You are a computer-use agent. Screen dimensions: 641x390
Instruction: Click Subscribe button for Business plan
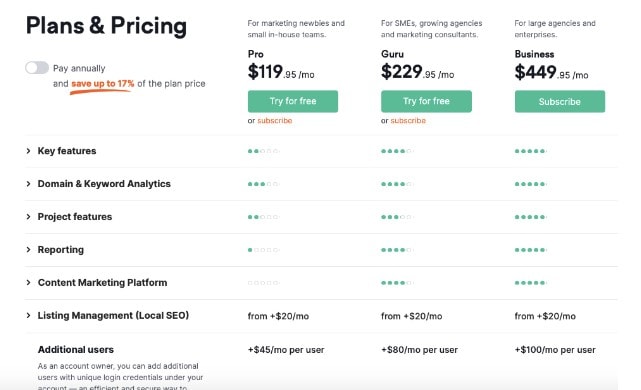tap(560, 101)
